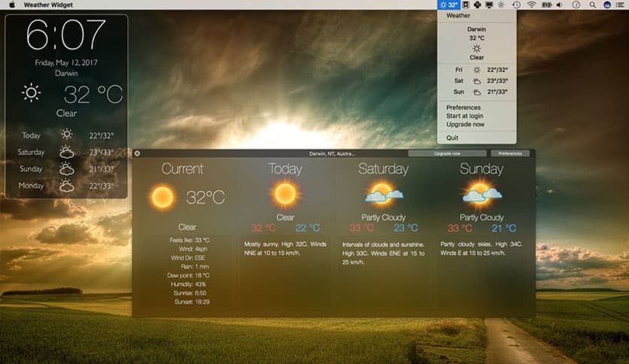Click the square dotted icon beside weather item

point(466,5)
